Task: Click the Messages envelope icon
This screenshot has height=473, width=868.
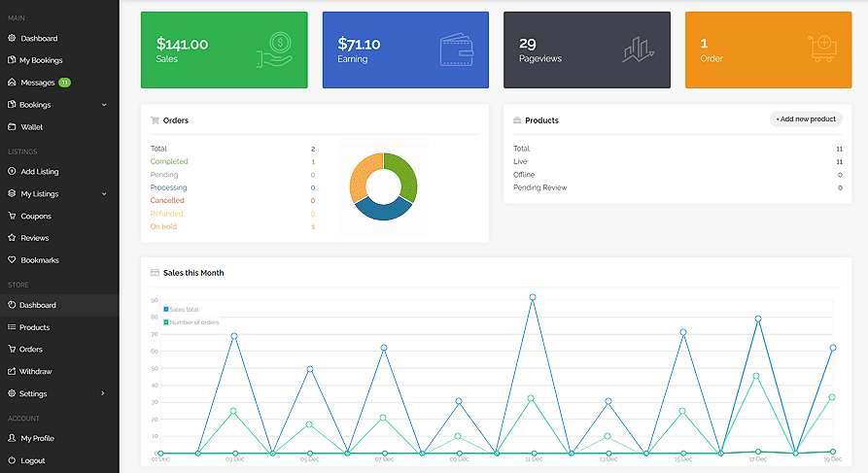Action: [x=12, y=83]
